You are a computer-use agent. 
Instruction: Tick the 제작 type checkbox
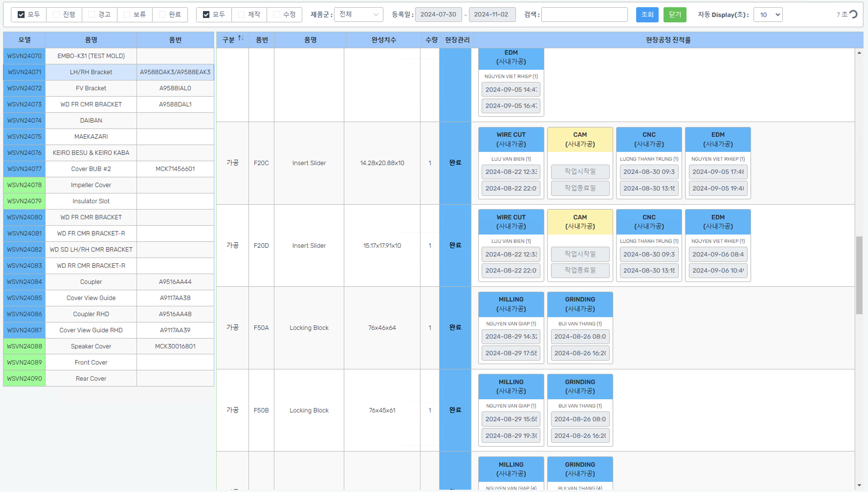(x=241, y=14)
